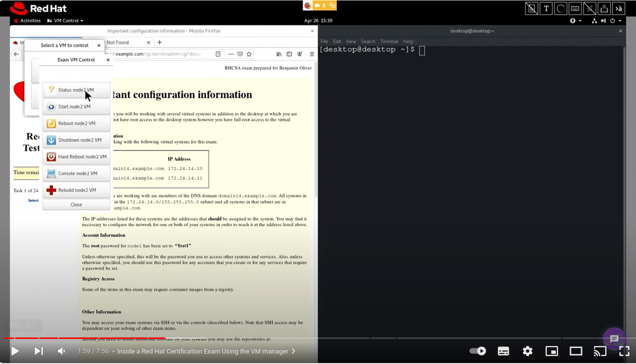The image size is (636, 364).
Task: Open Firefox Library icon
Action: (280, 54)
